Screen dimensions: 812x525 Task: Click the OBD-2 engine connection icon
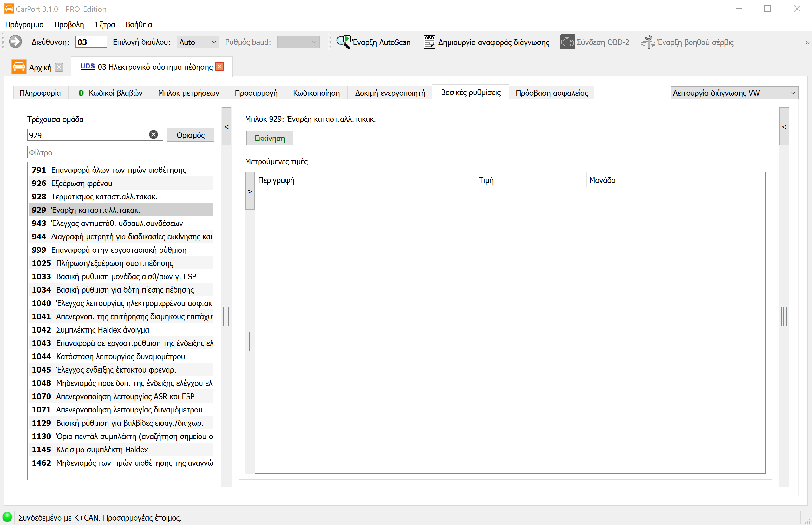[x=567, y=42]
